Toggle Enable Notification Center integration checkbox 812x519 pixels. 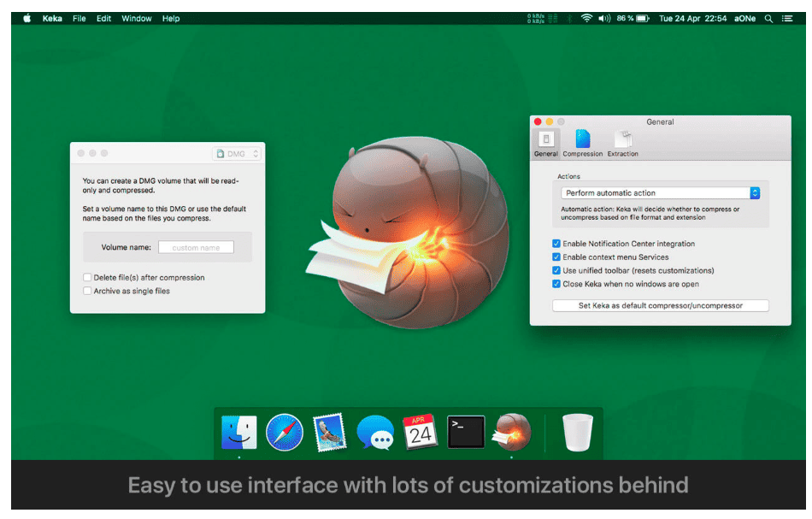[x=556, y=244]
